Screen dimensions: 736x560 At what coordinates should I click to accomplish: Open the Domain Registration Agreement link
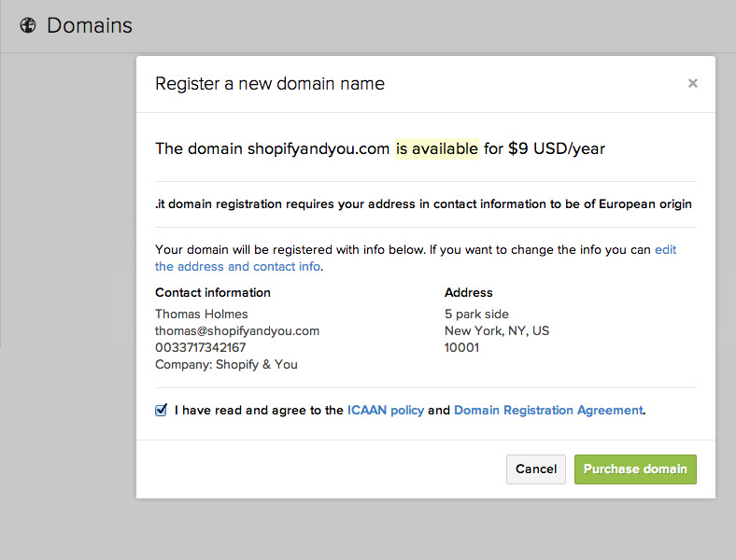coord(548,411)
